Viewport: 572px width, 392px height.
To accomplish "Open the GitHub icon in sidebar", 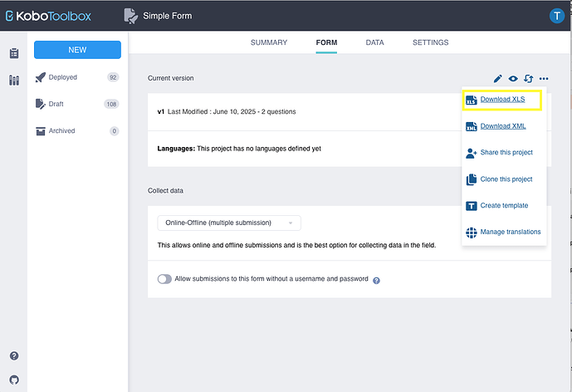I will click(x=14, y=380).
